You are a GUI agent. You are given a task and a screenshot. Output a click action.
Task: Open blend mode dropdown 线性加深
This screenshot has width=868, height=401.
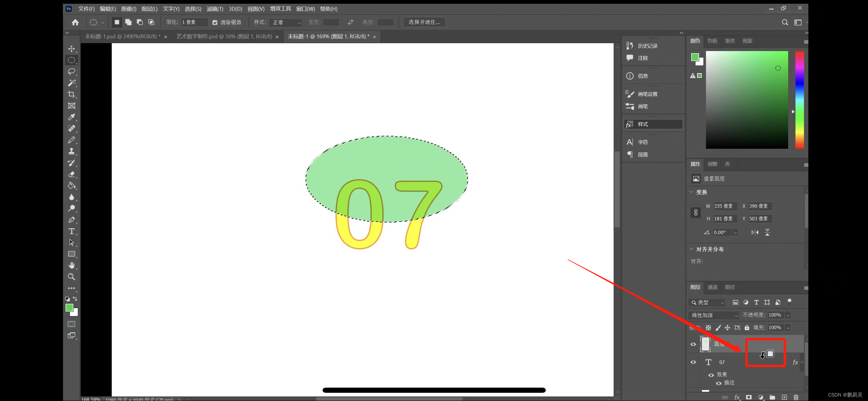point(714,315)
